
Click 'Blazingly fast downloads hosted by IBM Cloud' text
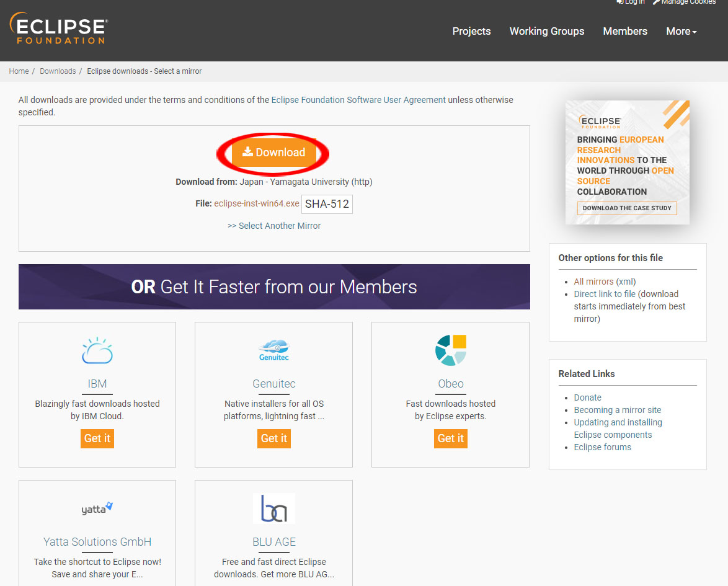click(x=97, y=409)
